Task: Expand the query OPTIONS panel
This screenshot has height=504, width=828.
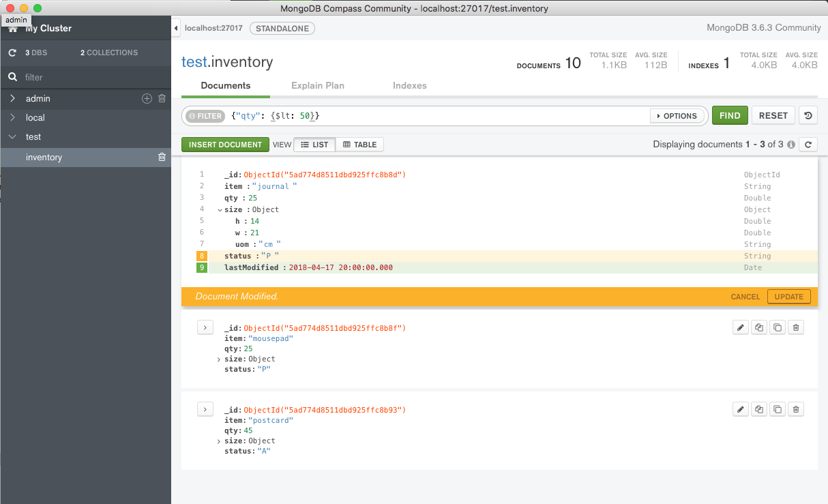Action: (x=677, y=116)
